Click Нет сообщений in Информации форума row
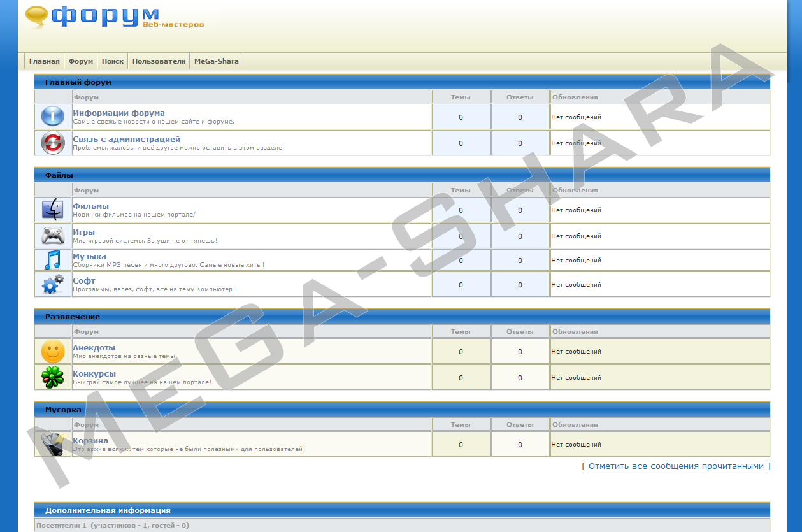802x532 pixels. (576, 117)
